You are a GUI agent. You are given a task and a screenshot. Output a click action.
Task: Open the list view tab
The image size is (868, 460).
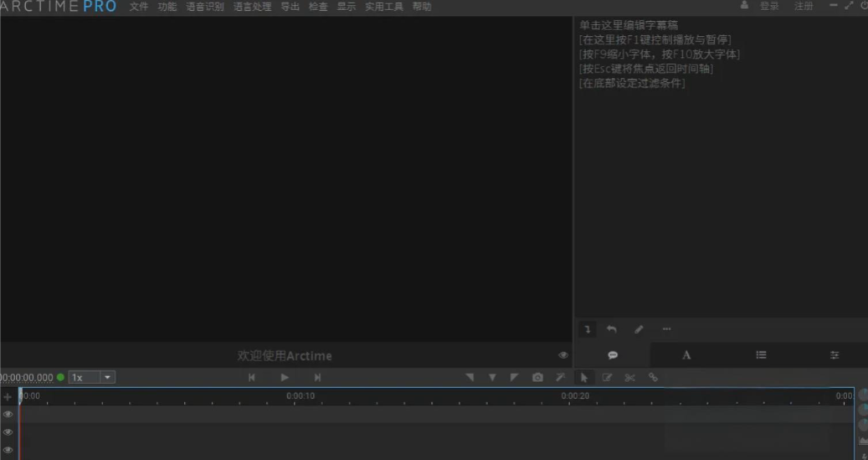pos(761,355)
